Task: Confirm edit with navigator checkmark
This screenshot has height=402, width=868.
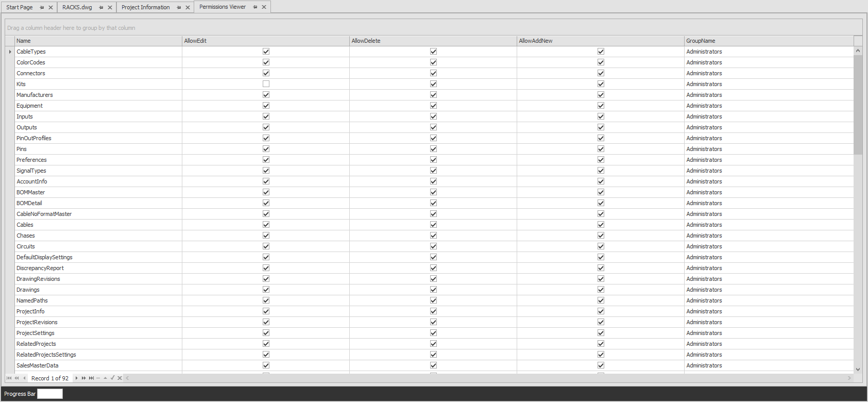Action: click(112, 378)
